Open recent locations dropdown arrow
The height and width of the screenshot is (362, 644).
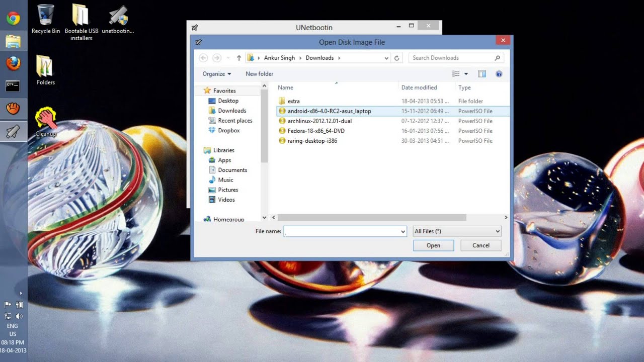click(228, 58)
